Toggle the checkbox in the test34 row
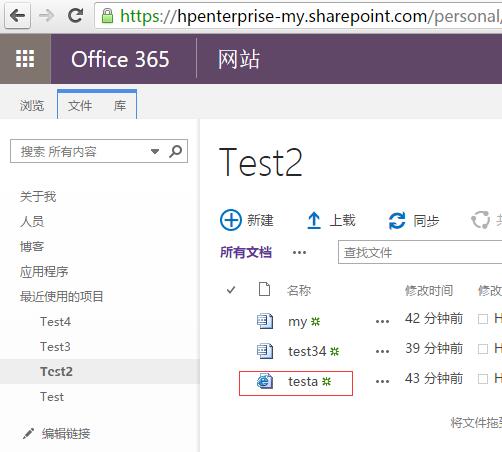 tap(483, 349)
